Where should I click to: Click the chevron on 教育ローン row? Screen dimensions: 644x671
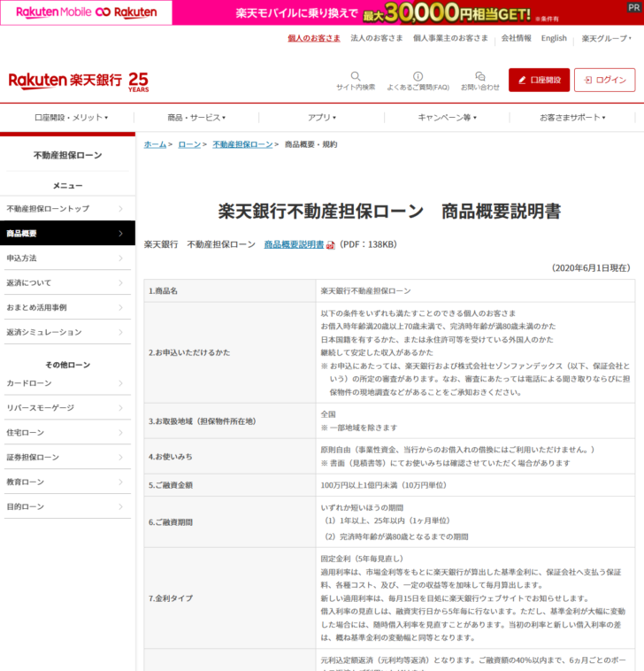(x=120, y=482)
